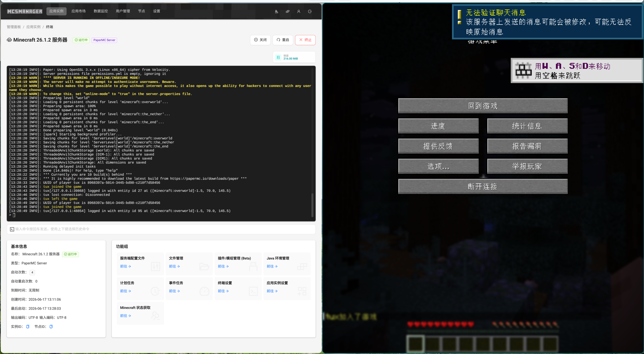Click 回到游戏 in the Minecraft menu
This screenshot has width=644, height=354.
pyautogui.click(x=483, y=106)
